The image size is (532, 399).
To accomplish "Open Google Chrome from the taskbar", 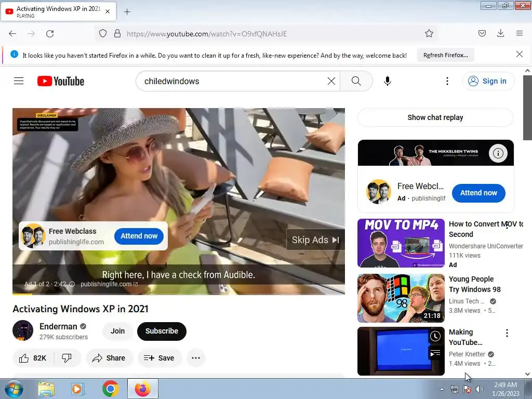I will pos(110,389).
